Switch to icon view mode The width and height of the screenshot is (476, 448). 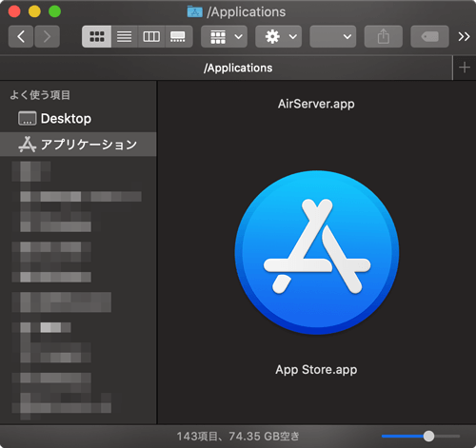96,37
